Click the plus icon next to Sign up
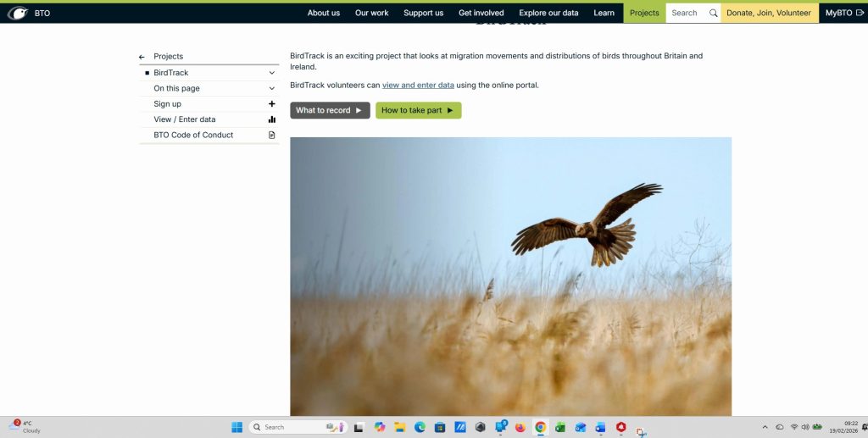The width and height of the screenshot is (868, 438). click(272, 104)
